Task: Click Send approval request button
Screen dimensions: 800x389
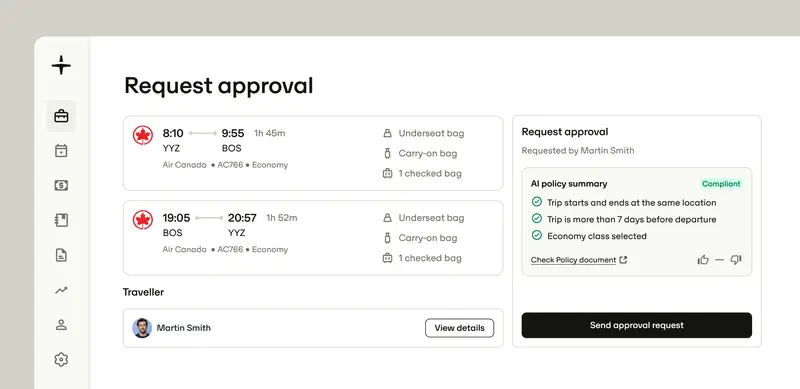Action: click(x=636, y=325)
